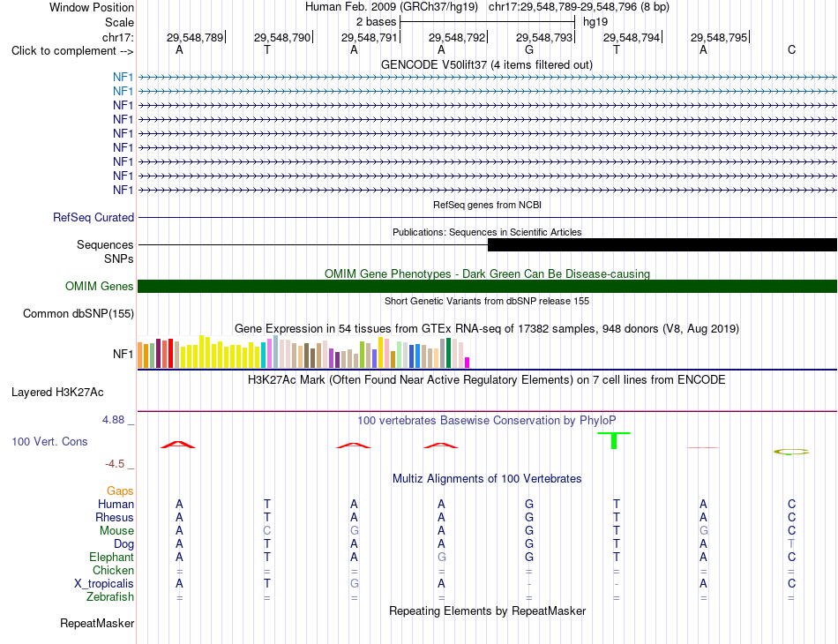
Task: Click the Layered H3K27Ac track label
Action: click(57, 393)
